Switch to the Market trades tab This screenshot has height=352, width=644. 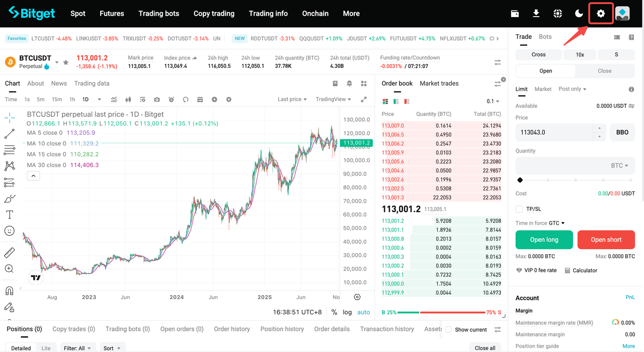[x=438, y=83]
